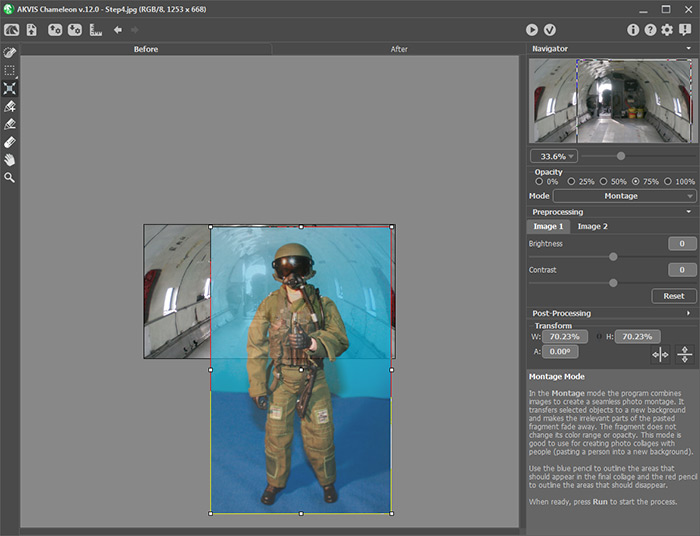Open the Montage mode dropdown
Screen dimensions: 700x536
point(624,196)
